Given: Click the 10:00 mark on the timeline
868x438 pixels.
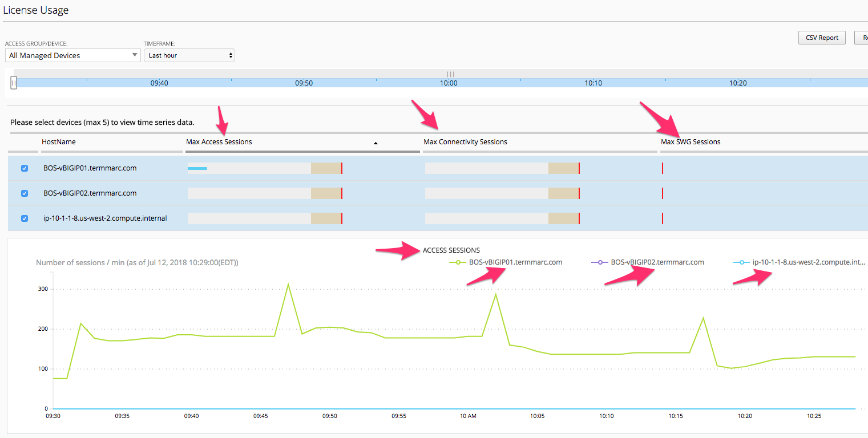Looking at the screenshot, I should click(449, 83).
